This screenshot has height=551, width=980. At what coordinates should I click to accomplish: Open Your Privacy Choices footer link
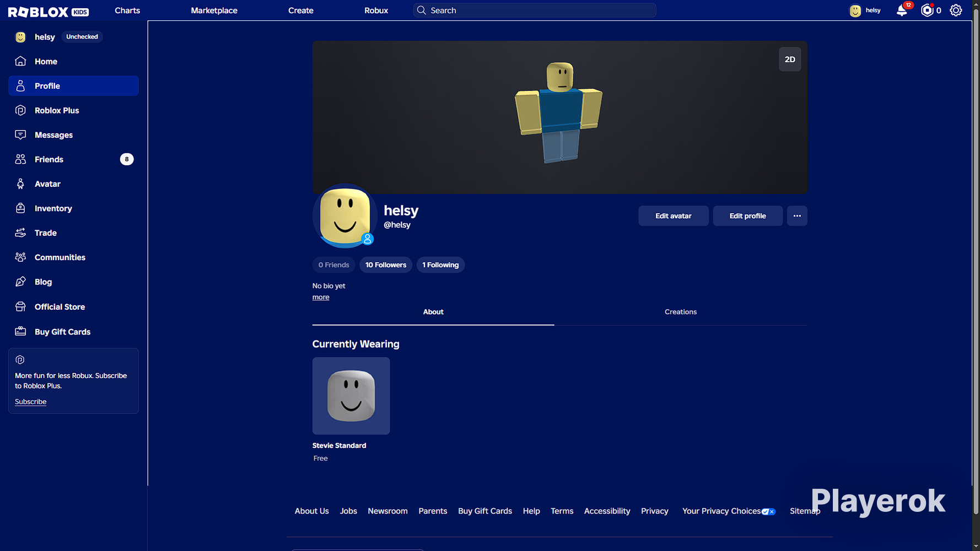tap(721, 511)
